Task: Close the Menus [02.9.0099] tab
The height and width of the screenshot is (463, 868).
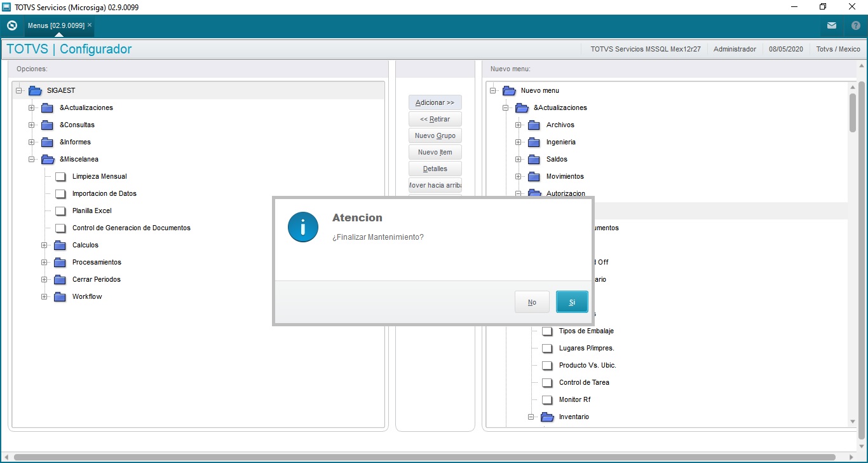Action: click(x=90, y=25)
